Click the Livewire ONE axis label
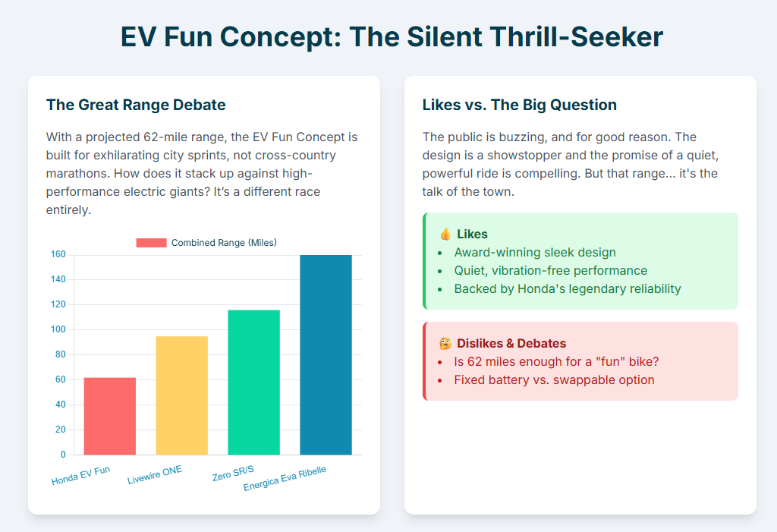 pyautogui.click(x=156, y=474)
